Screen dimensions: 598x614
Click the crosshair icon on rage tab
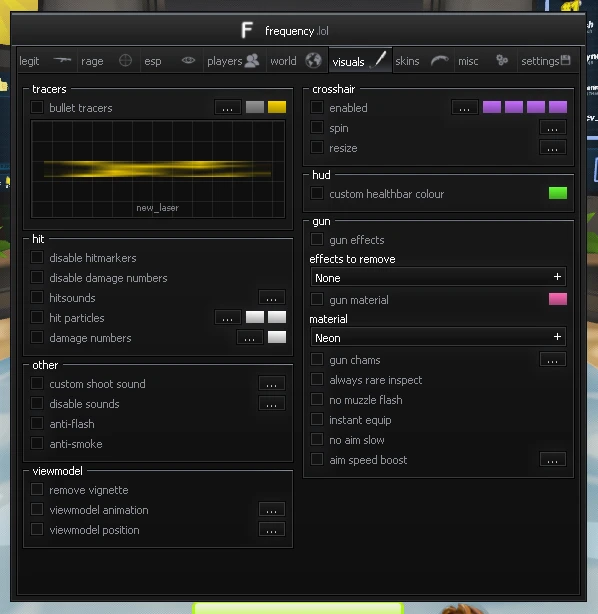[125, 60]
